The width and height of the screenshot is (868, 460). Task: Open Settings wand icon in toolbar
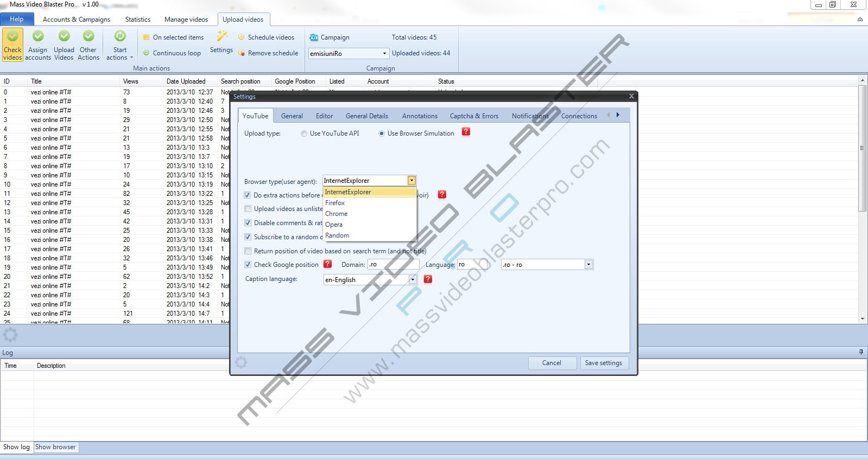(221, 42)
